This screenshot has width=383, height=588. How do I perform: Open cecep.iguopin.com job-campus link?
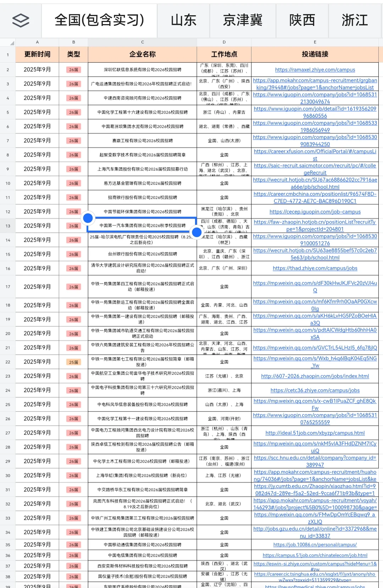pos(315,212)
